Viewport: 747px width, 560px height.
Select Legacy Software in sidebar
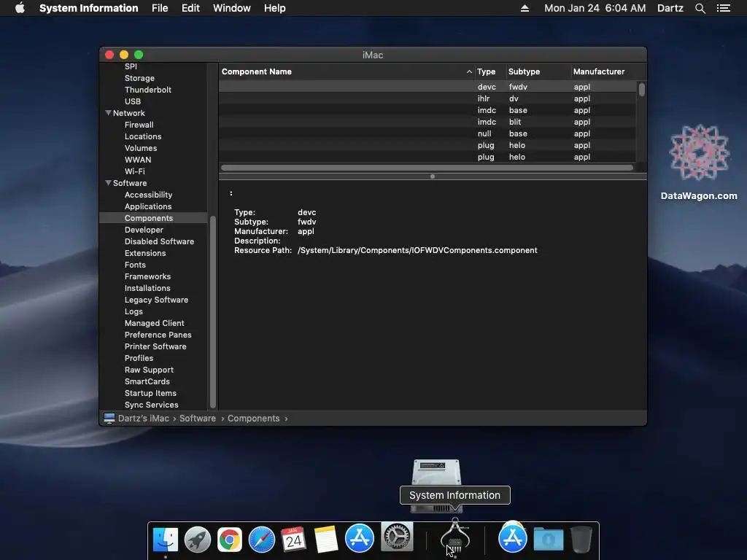156,300
